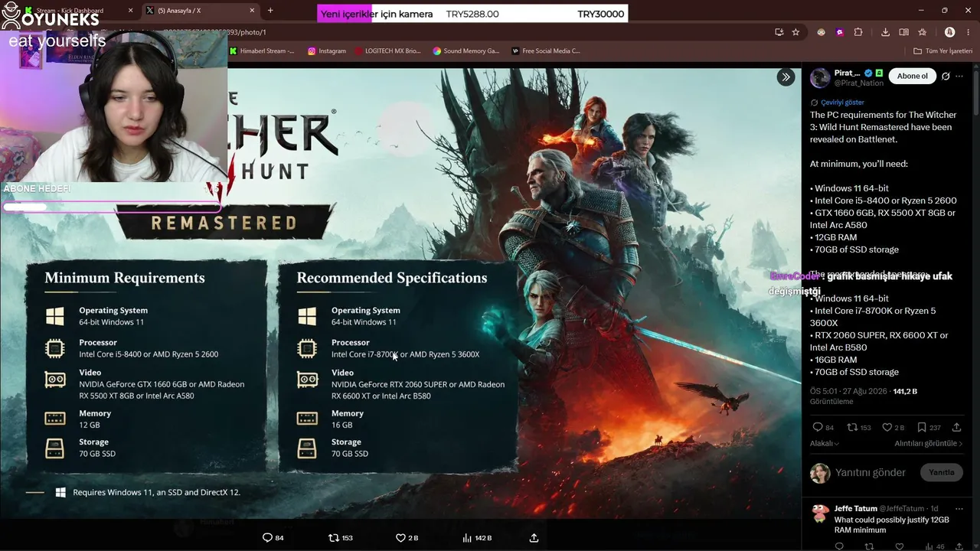Click the share icon in tweet sidebar
Viewport: 980px width, 551px height.
click(x=956, y=428)
